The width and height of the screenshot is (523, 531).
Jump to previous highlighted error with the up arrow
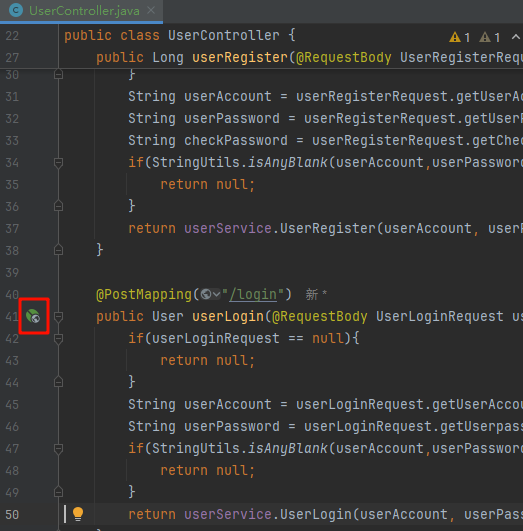click(x=516, y=37)
